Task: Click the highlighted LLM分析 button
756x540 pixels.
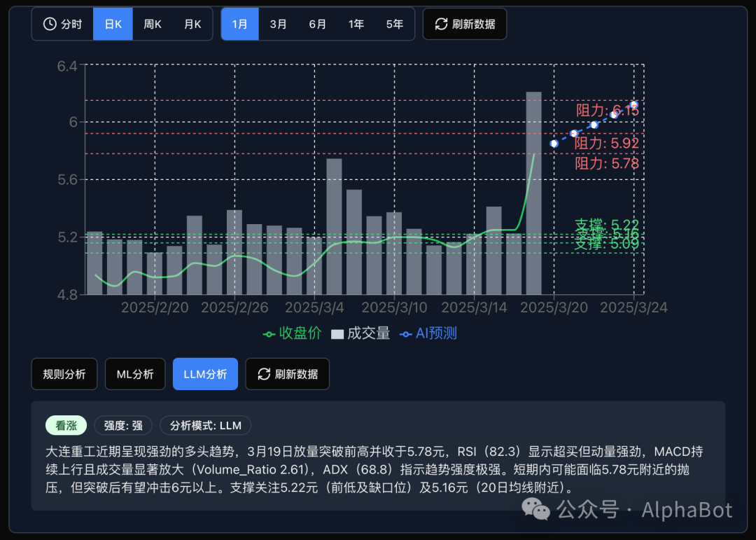Action: click(205, 373)
